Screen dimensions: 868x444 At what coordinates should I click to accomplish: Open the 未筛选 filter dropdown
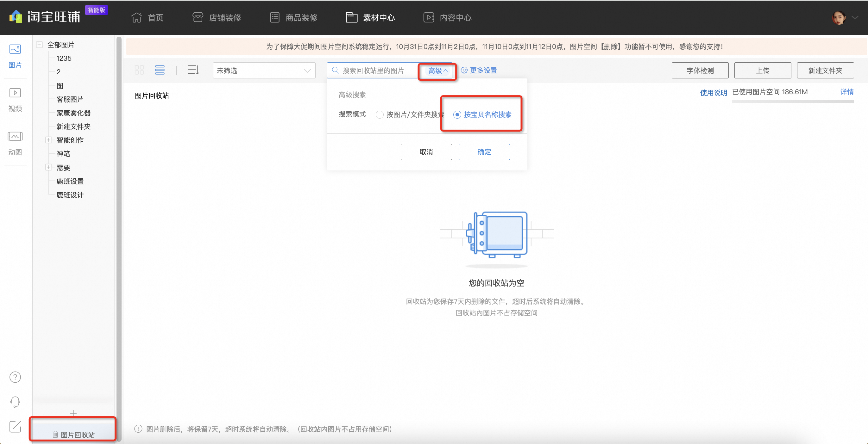point(264,70)
